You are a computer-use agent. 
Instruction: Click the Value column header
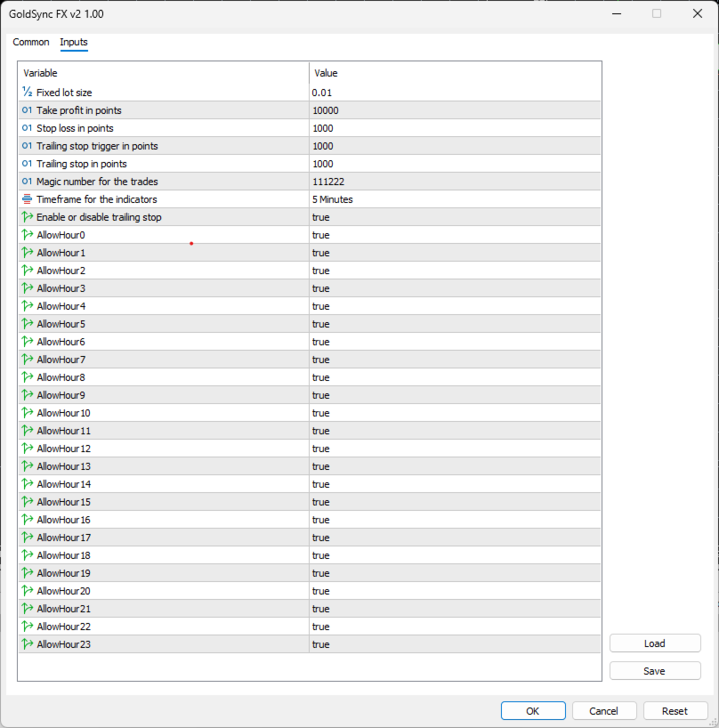pos(326,73)
